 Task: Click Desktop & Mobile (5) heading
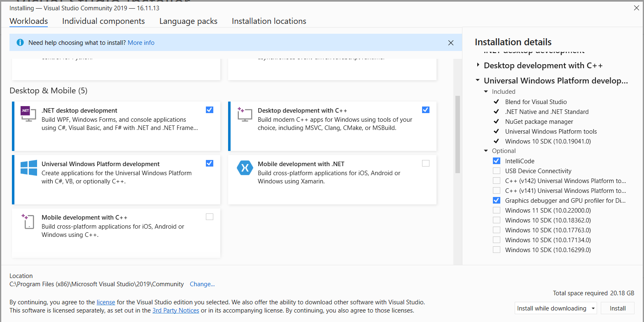pos(49,90)
